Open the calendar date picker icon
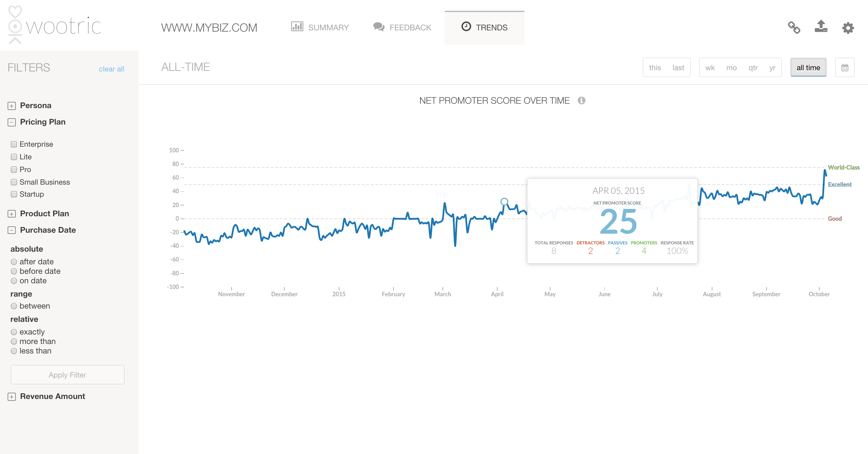Screen dimensions: 868x454 pos(844,68)
